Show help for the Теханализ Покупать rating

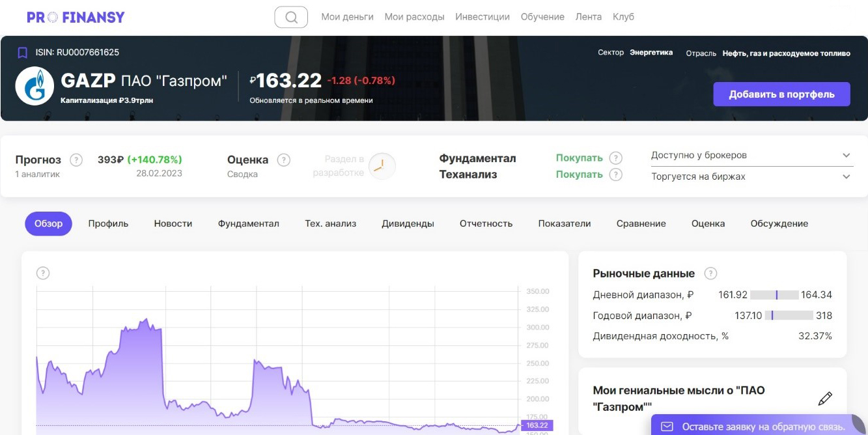click(x=616, y=175)
